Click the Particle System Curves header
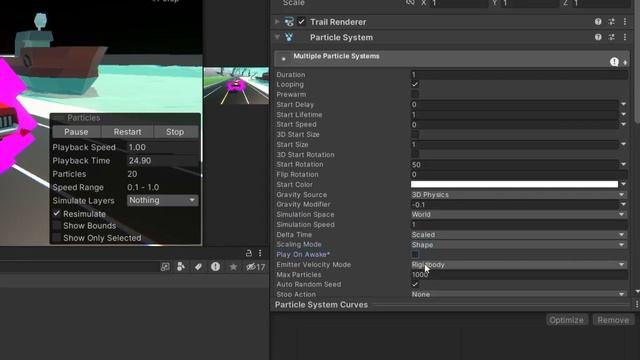 322,305
